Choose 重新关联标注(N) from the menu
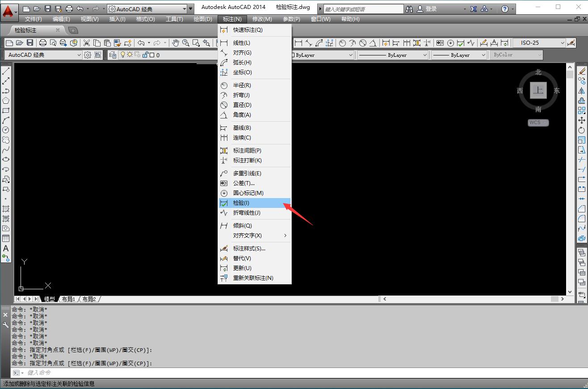The height and width of the screenshot is (389, 588). pyautogui.click(x=255, y=278)
